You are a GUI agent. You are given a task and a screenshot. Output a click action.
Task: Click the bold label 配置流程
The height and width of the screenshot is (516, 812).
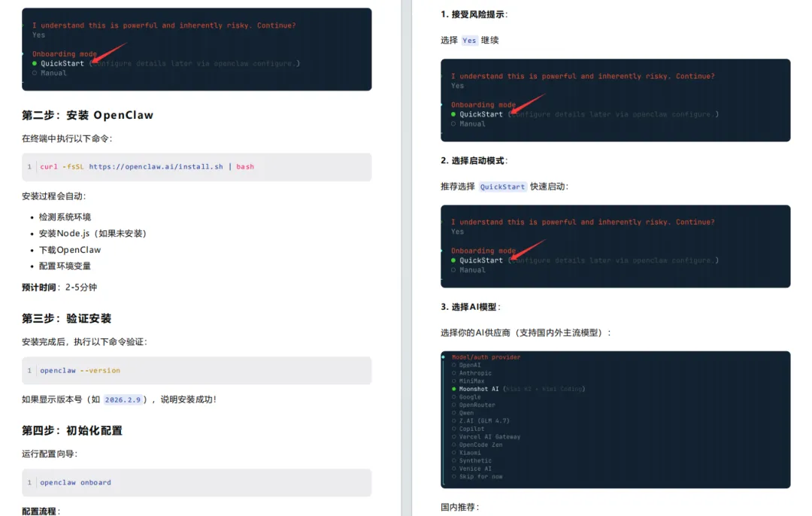(x=39, y=511)
